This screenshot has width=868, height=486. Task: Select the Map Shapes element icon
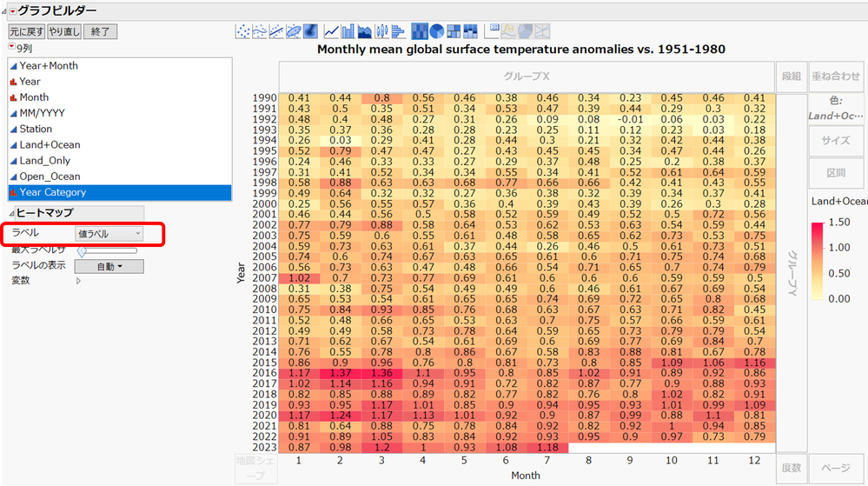click(525, 31)
